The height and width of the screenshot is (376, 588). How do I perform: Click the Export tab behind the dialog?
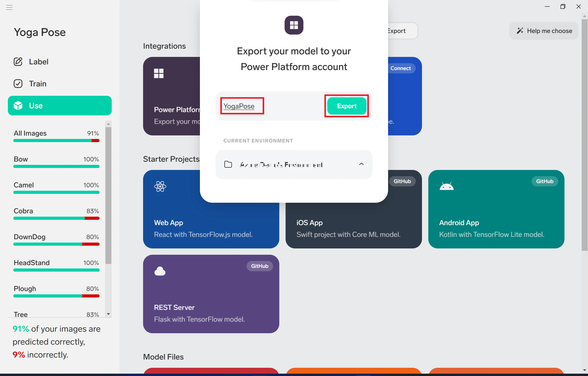pos(402,31)
